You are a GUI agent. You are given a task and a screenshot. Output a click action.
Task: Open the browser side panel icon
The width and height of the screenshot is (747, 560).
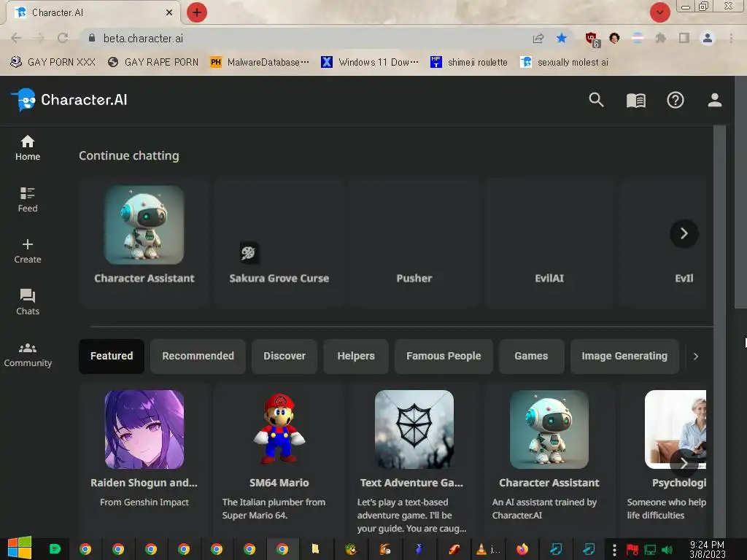684,38
